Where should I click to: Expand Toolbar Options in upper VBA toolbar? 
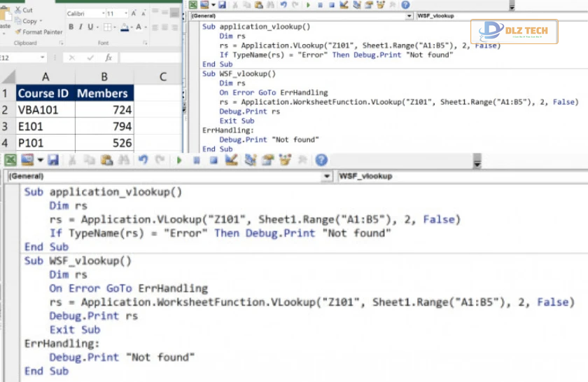[512, 6]
